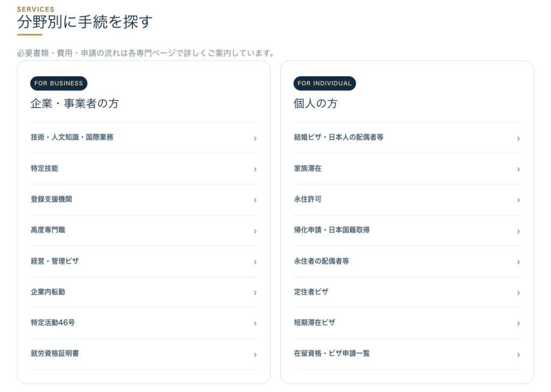Open 結婚ビザ・日本人の配偶者等 link
Image resolution: width=551 pixels, height=392 pixels.
(407, 138)
